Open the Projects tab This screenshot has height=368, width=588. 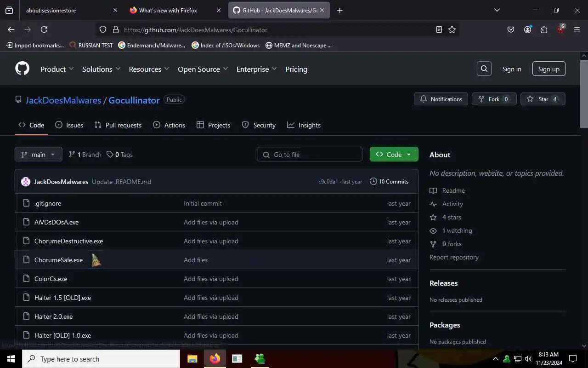tap(213, 125)
